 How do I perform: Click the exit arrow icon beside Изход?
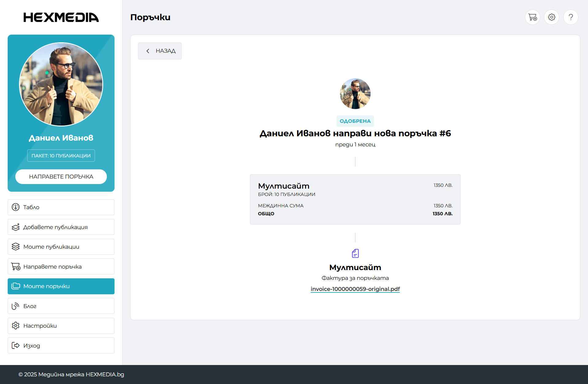[x=16, y=345]
